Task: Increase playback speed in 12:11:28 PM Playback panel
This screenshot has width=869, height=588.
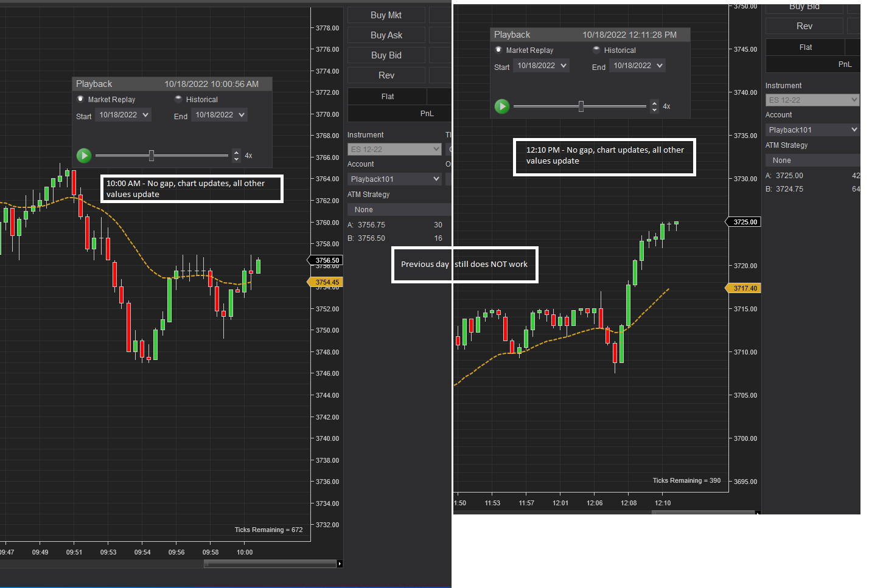Action: pyautogui.click(x=654, y=103)
